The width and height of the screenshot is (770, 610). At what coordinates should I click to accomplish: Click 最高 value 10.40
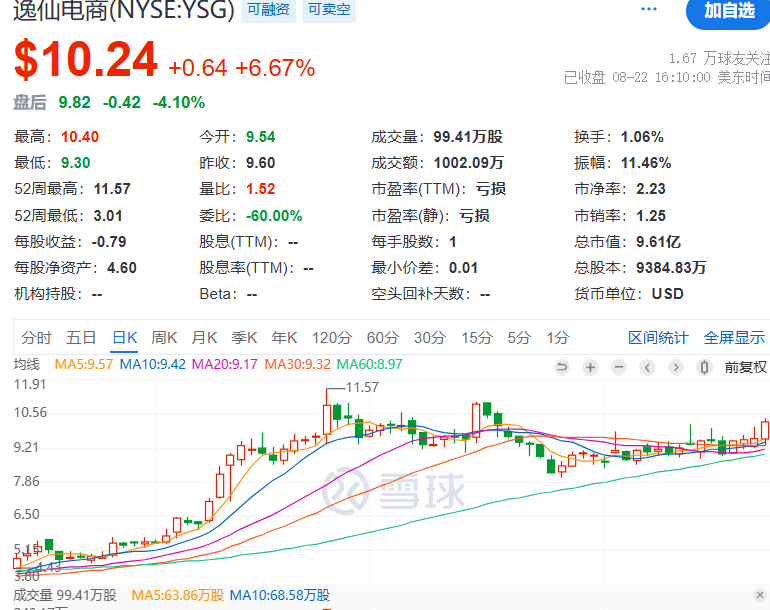(80, 137)
